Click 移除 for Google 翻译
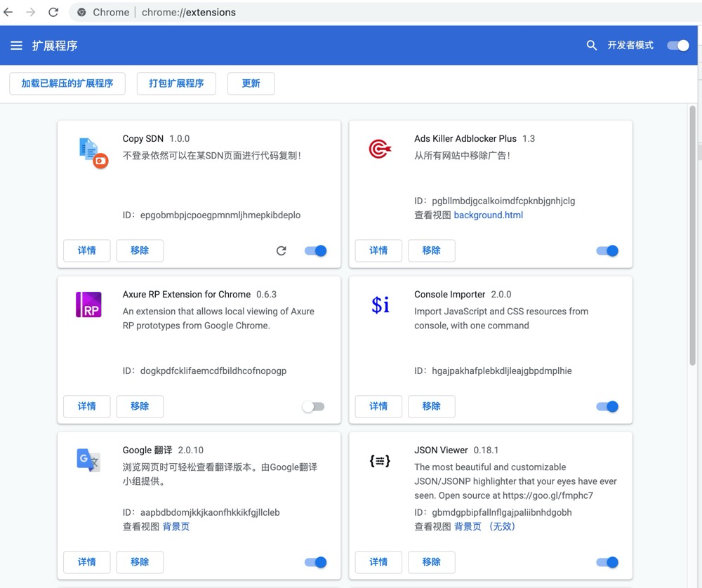Image resolution: width=702 pixels, height=588 pixels. pyautogui.click(x=140, y=562)
